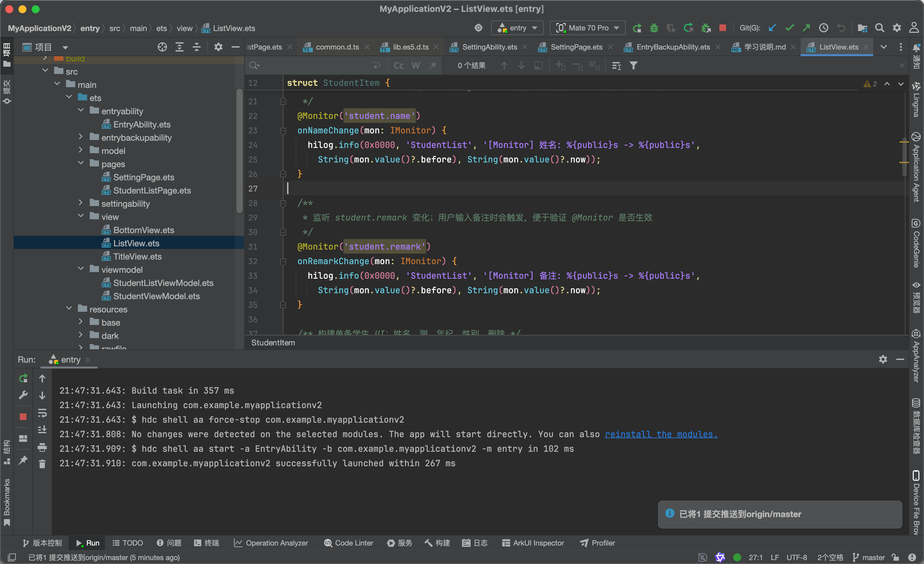Image resolution: width=924 pixels, height=564 pixels.
Task: Click the search filter funnel icon
Action: [633, 66]
